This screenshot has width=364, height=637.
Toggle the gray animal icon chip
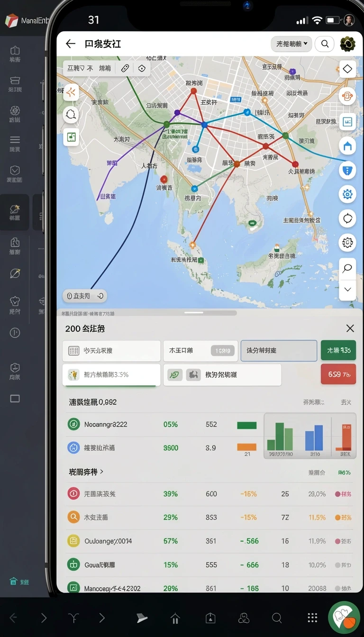click(x=193, y=375)
